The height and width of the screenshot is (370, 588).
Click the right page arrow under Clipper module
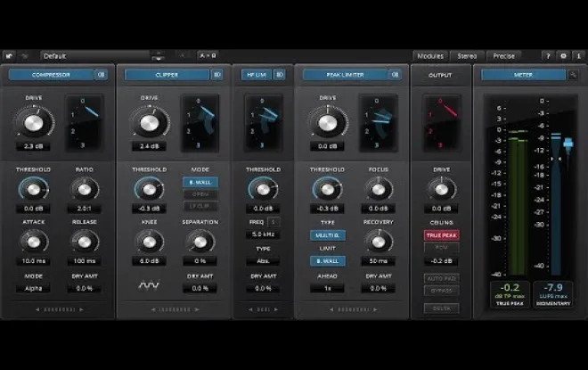pos(197,309)
